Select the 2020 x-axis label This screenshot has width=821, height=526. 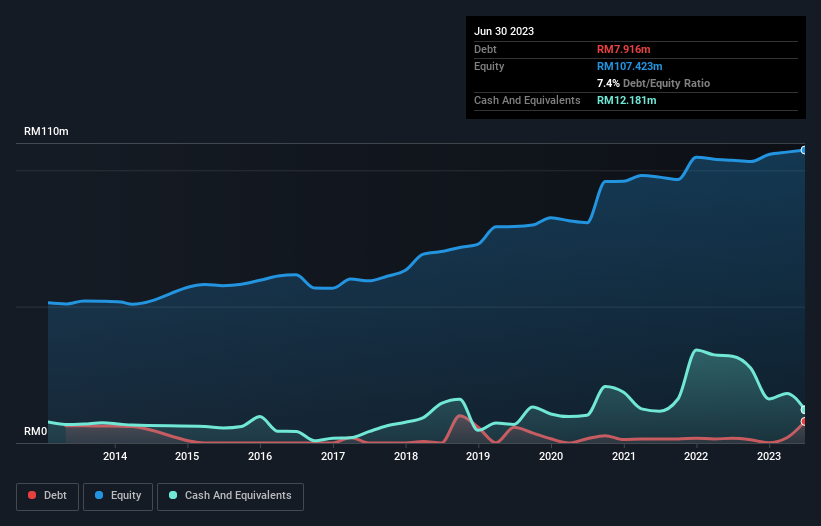551,457
